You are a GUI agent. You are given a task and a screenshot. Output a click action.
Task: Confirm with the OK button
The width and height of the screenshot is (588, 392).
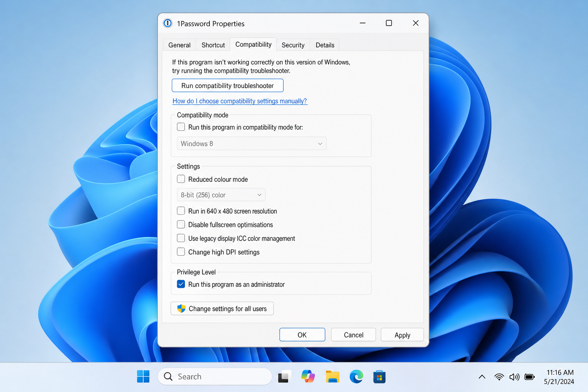(302, 335)
